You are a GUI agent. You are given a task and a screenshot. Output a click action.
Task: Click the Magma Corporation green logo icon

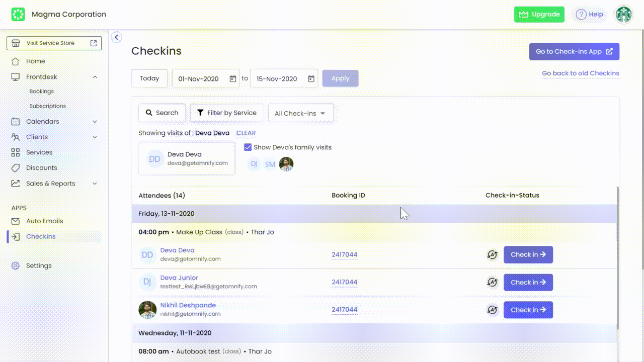(x=18, y=15)
